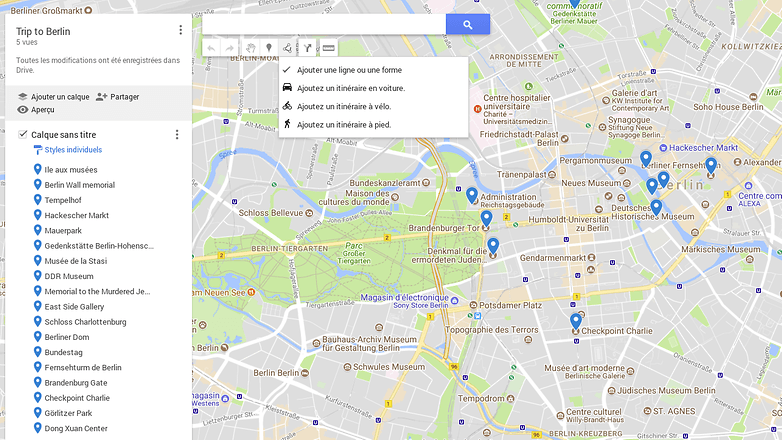Click the undo arrow in toolbar
Screen dimensions: 782x440
[211, 48]
